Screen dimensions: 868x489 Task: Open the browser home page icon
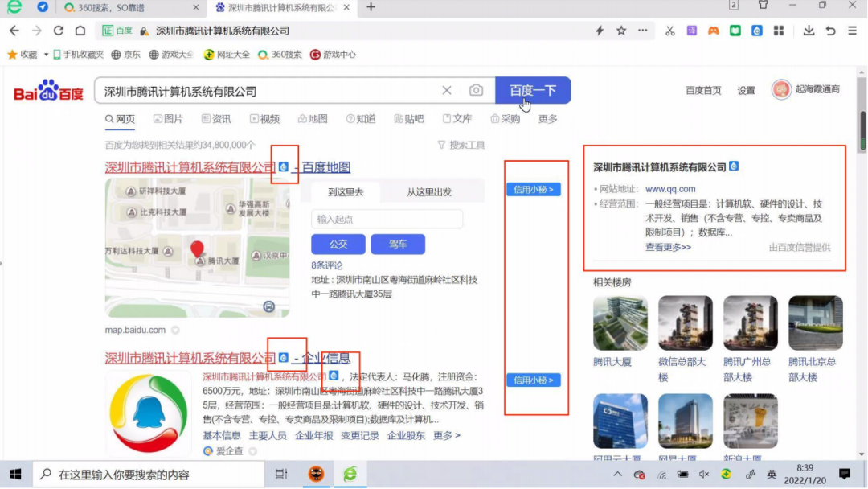[80, 31]
